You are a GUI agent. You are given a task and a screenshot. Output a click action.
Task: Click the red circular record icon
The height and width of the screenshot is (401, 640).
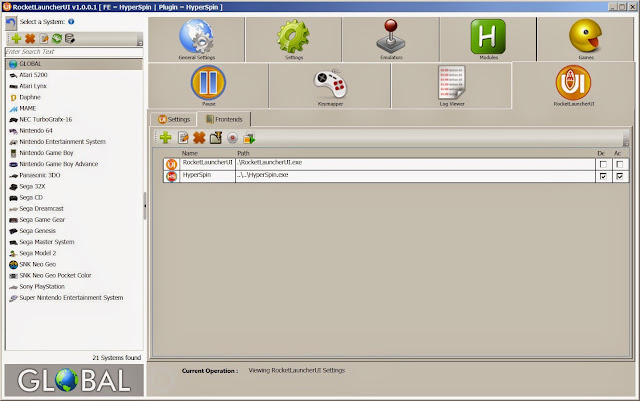coord(232,138)
